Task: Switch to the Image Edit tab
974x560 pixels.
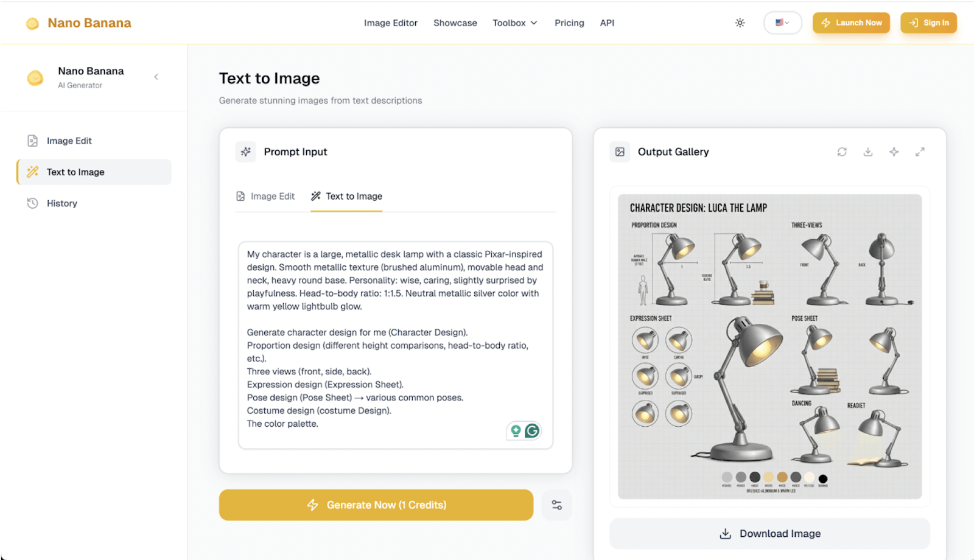Action: pyautogui.click(x=265, y=196)
